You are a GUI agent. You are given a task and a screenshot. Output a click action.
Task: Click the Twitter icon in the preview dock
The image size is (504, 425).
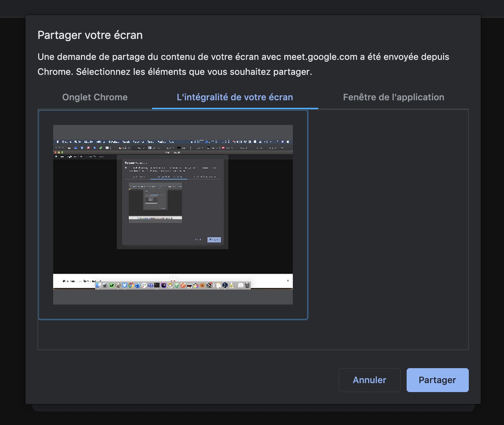pyautogui.click(x=125, y=285)
